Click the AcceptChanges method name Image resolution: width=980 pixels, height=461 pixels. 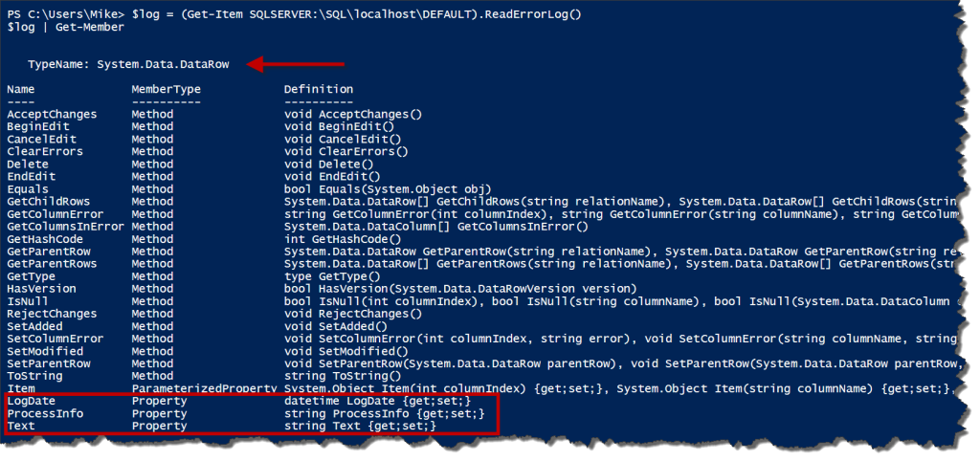[52, 115]
